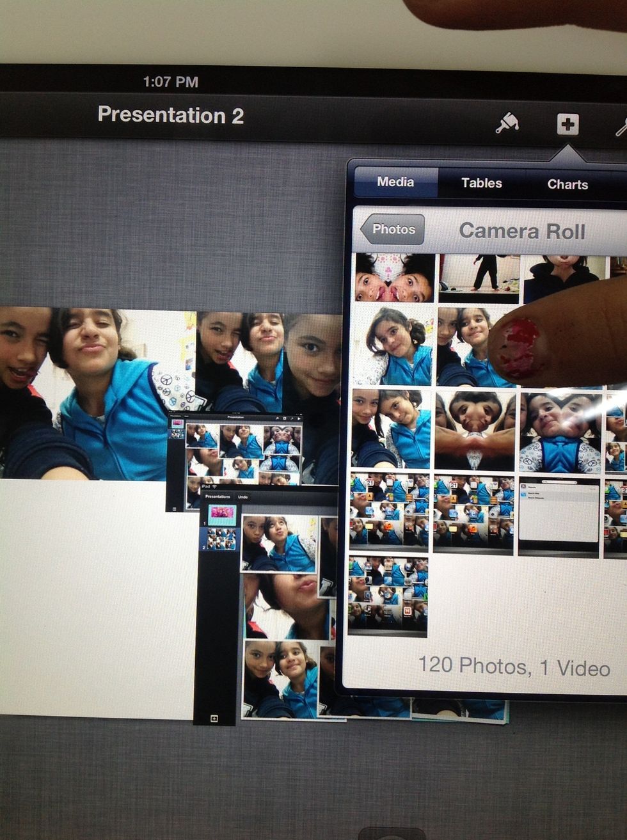Select the mirrored faces photo in top row
This screenshot has height=840, width=627.
pos(393,278)
